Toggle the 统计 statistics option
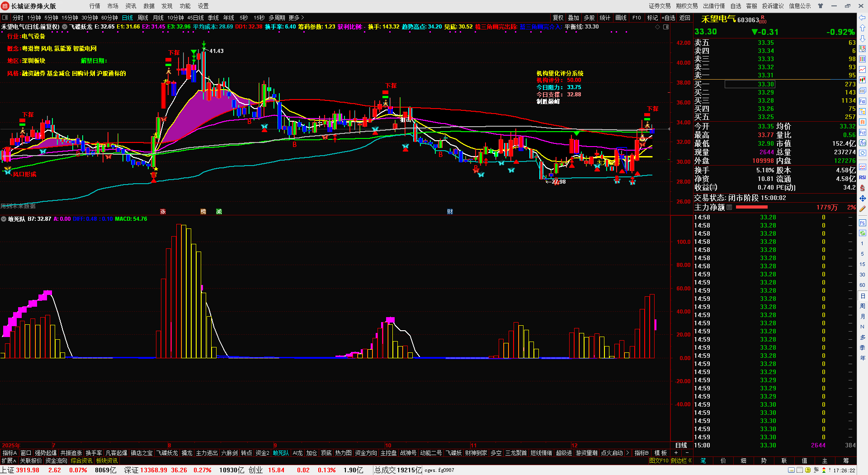The image size is (868, 475). [605, 18]
